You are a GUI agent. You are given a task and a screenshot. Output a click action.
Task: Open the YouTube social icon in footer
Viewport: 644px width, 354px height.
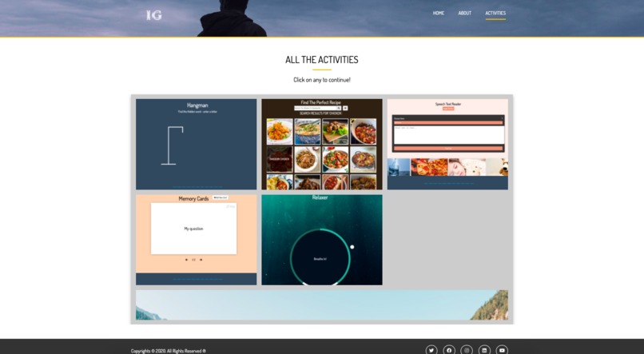pos(502,350)
